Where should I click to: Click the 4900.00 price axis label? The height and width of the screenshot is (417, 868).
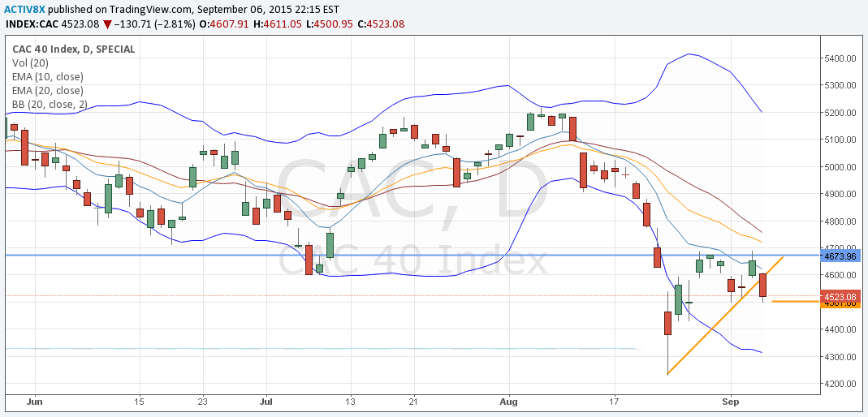coord(840,194)
